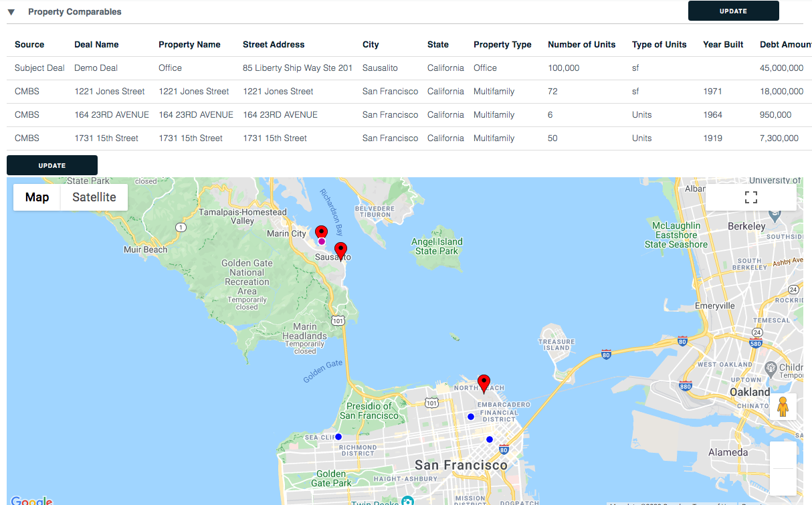The image size is (812, 505).
Task: Click the Treasure Island map label
Action: tap(556, 344)
